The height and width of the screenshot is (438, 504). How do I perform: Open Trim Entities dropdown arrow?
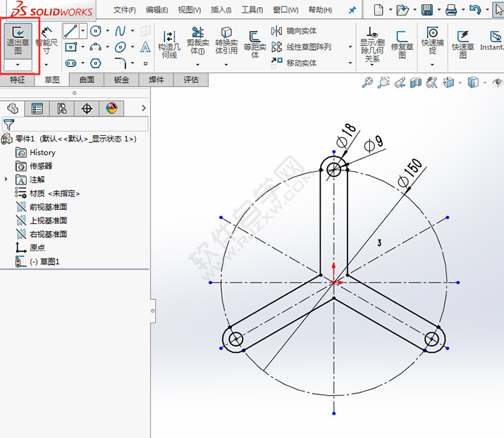(197, 65)
